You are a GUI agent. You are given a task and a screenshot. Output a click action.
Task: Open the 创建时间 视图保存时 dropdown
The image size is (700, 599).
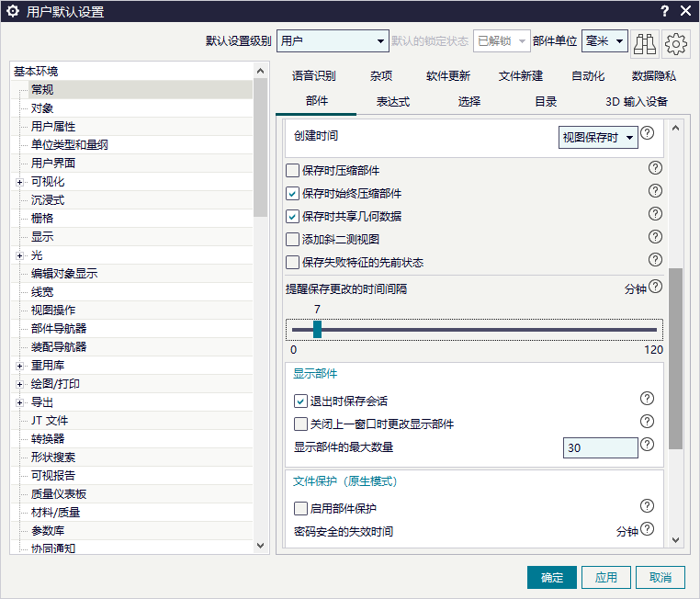click(x=598, y=138)
